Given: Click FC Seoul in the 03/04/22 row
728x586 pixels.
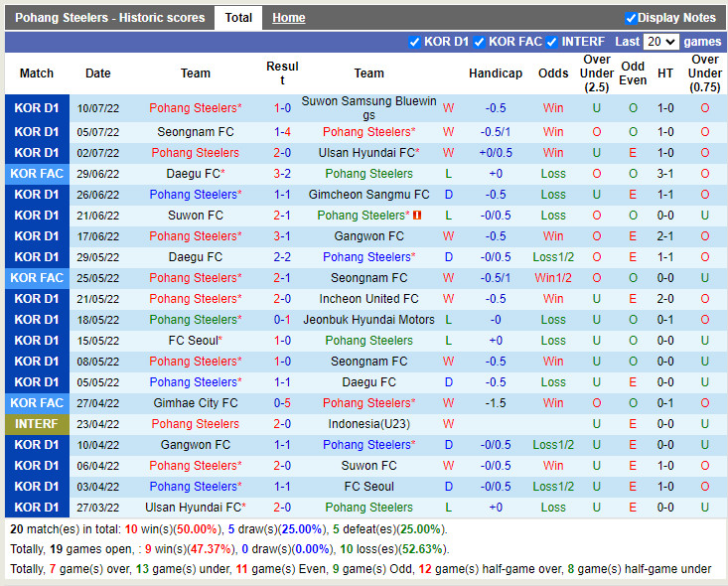Looking at the screenshot, I should pyautogui.click(x=368, y=487).
